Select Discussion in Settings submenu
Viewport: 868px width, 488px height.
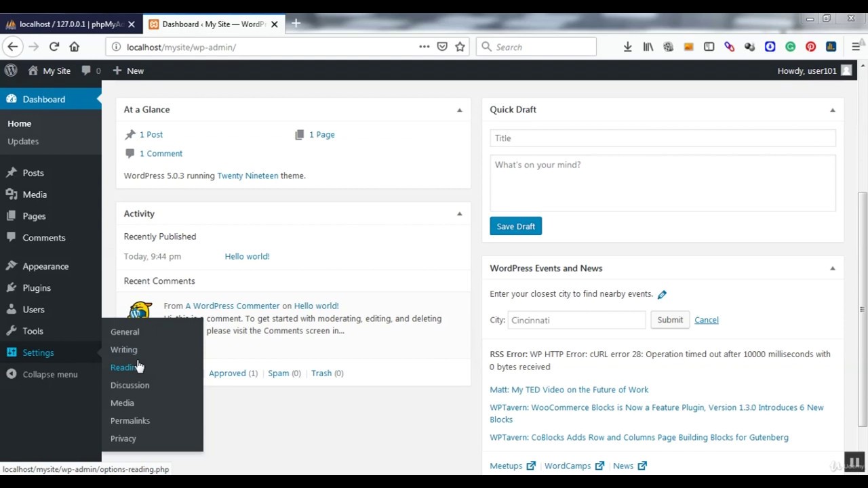[x=130, y=385]
